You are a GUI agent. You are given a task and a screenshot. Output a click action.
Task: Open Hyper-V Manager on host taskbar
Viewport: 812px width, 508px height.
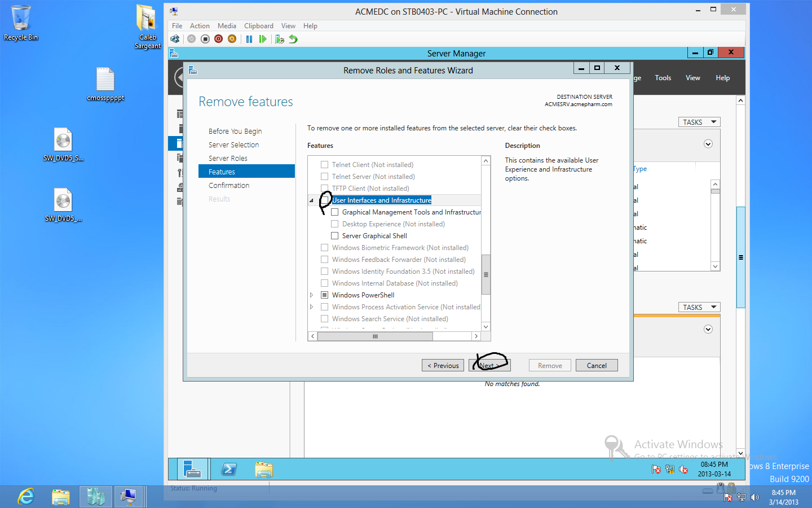(x=96, y=497)
